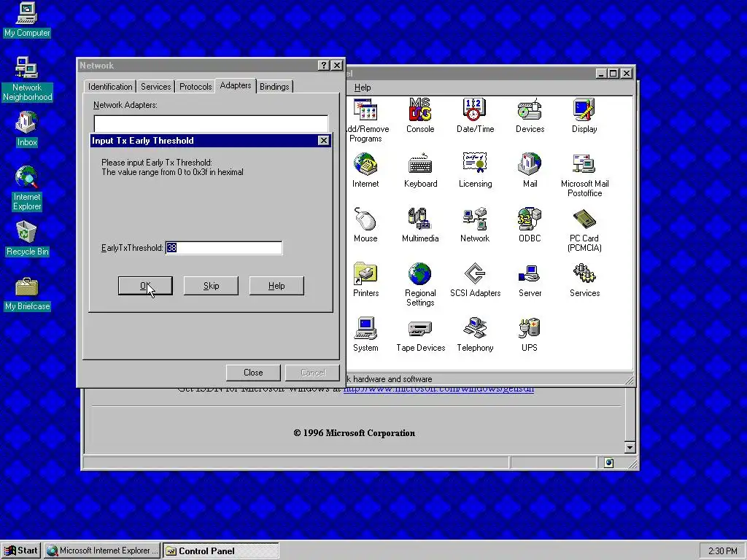Viewport: 747px width, 560px height.
Task: Select the Mouse icon in Control Panel
Action: point(365,225)
